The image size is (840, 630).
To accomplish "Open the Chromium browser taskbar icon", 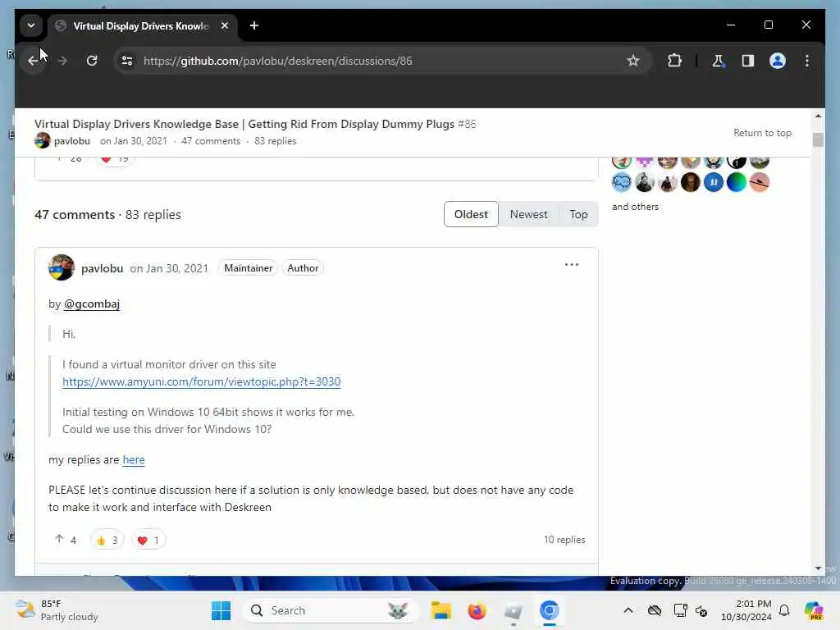I will [x=549, y=610].
